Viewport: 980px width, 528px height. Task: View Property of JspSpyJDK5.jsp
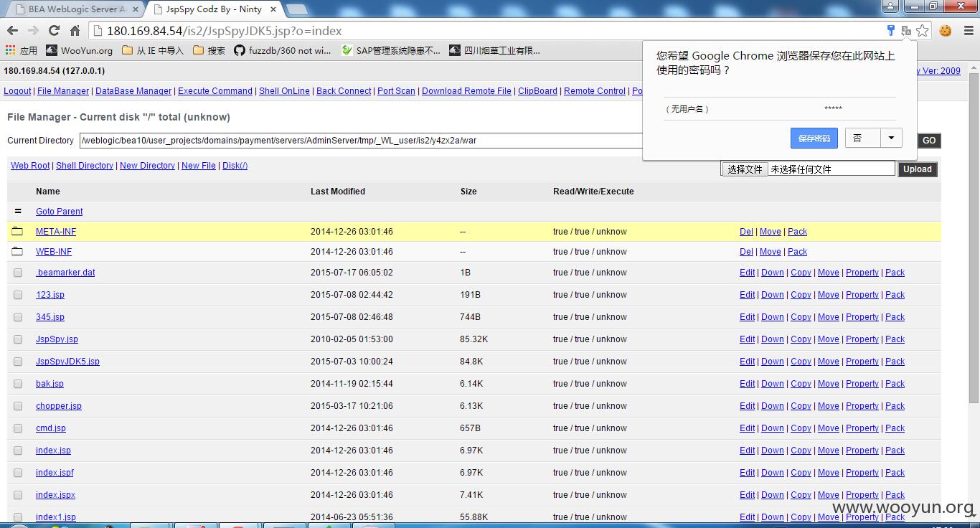tap(862, 362)
